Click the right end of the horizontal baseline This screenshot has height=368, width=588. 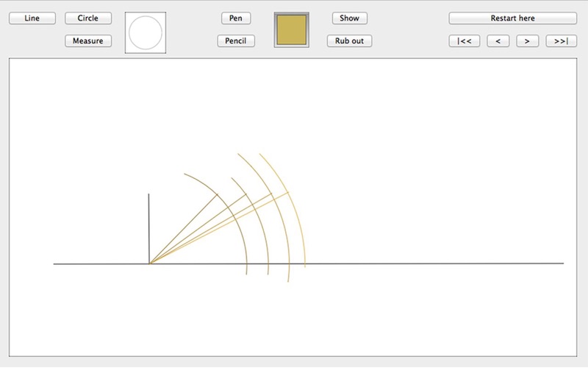562,263
